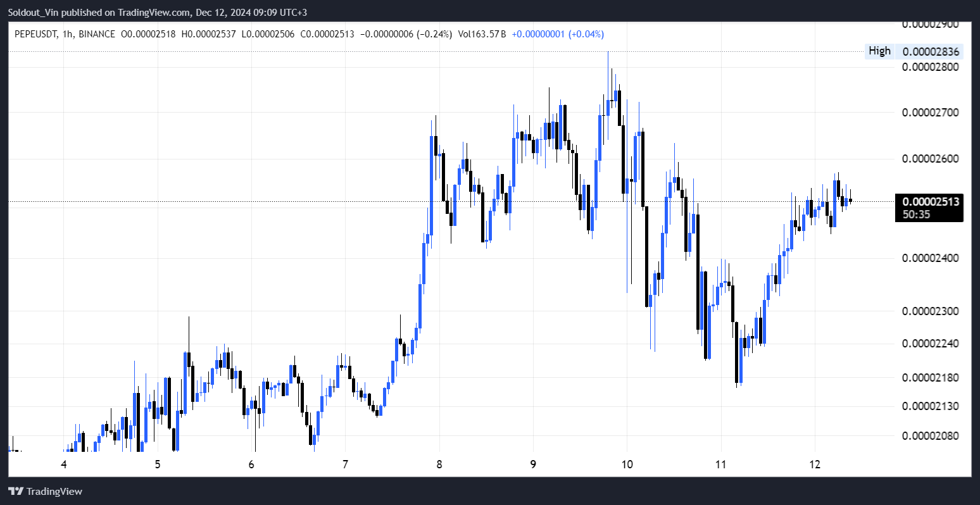Click the TradingView wordmark text in footer
Viewport: 980px width, 505px height.
tap(55, 492)
